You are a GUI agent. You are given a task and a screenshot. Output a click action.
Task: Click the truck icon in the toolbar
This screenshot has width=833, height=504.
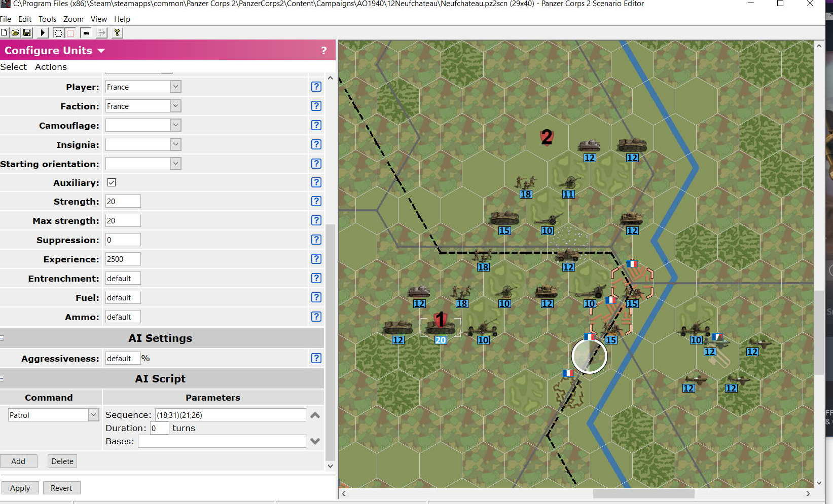(86, 33)
